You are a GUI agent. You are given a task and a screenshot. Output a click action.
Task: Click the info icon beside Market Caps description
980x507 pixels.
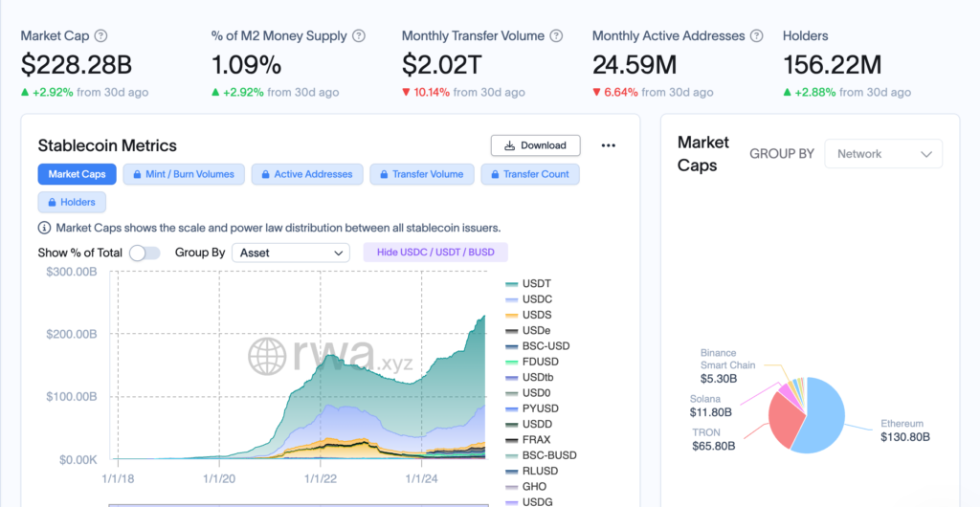point(44,228)
